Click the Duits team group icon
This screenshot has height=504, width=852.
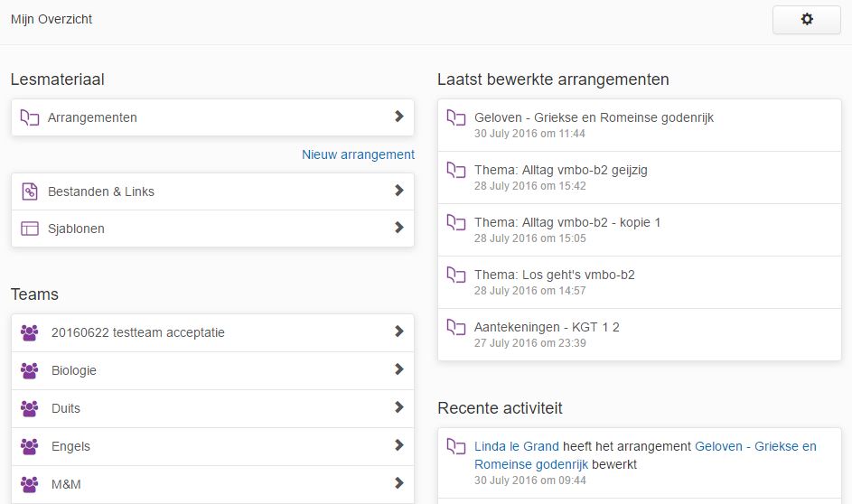tap(29, 408)
